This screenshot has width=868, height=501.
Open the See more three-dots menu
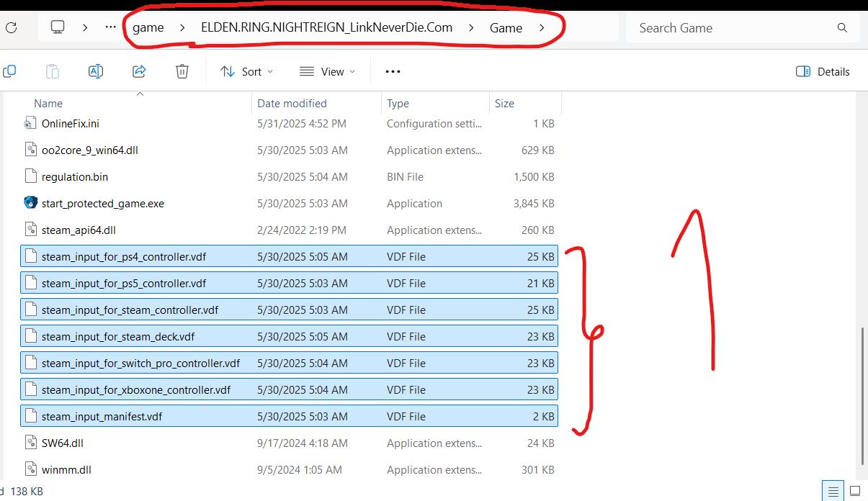coord(393,71)
